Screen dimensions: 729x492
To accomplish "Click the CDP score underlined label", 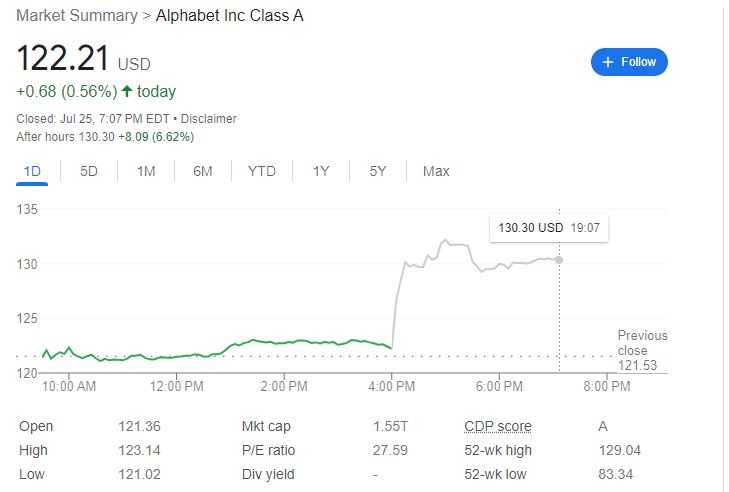I will [497, 426].
